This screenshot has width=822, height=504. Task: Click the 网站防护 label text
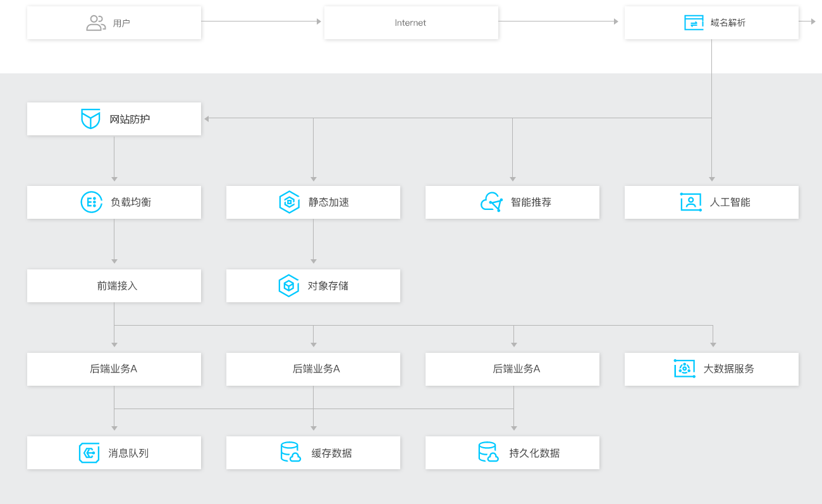130,119
